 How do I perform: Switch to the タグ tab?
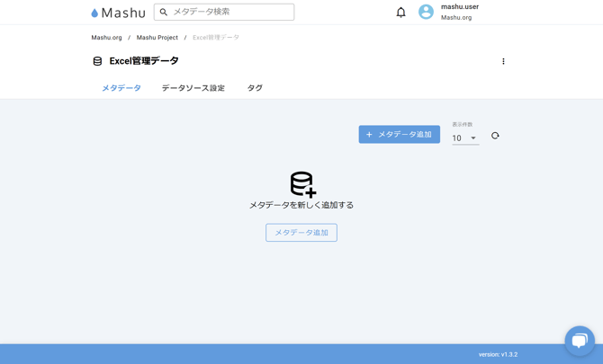(255, 88)
